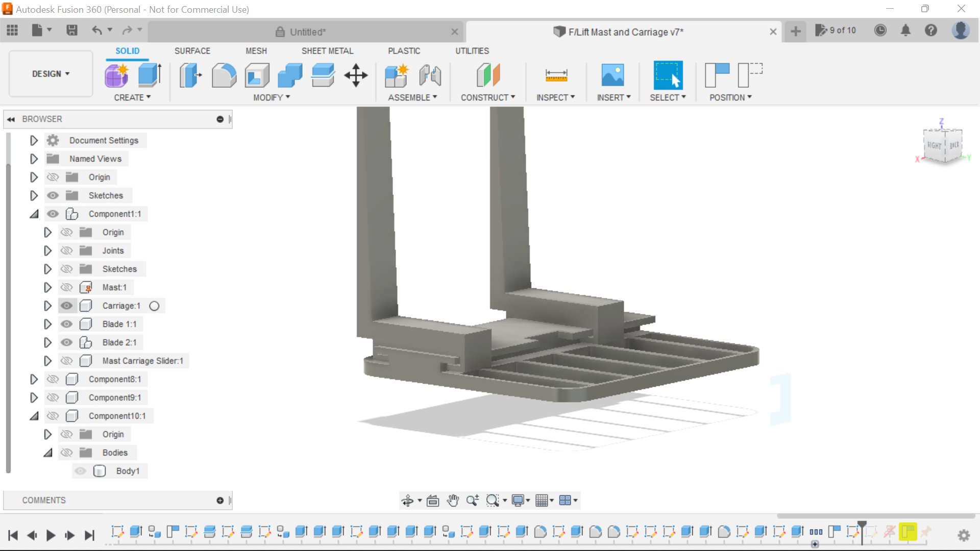
Task: Activate the Fillet tool
Action: [x=224, y=75]
